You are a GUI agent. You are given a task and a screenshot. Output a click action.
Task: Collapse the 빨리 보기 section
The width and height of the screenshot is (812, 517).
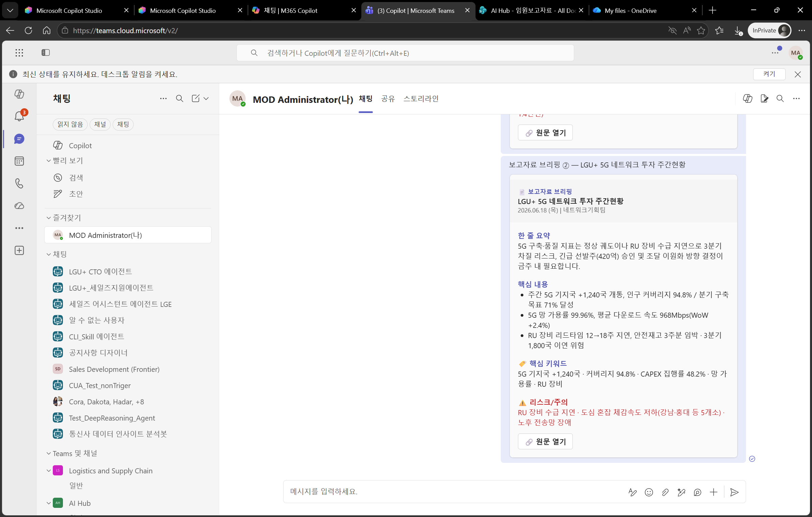(x=49, y=161)
